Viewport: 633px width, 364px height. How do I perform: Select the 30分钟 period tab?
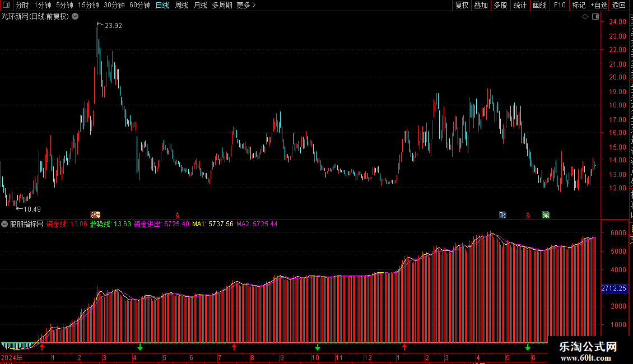(114, 5)
